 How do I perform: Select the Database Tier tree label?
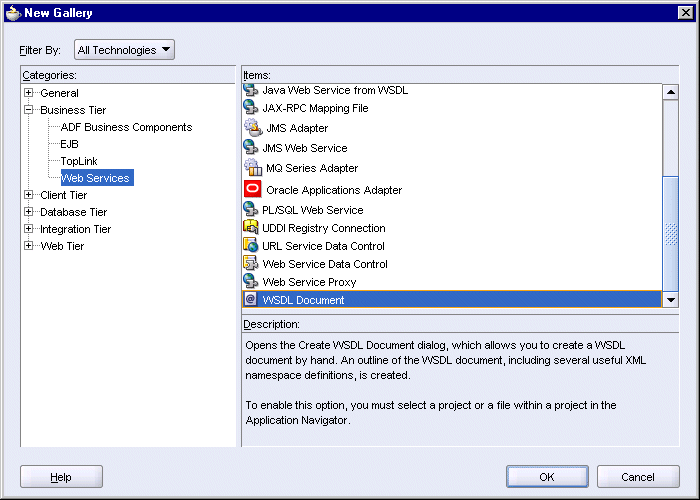coord(74,212)
